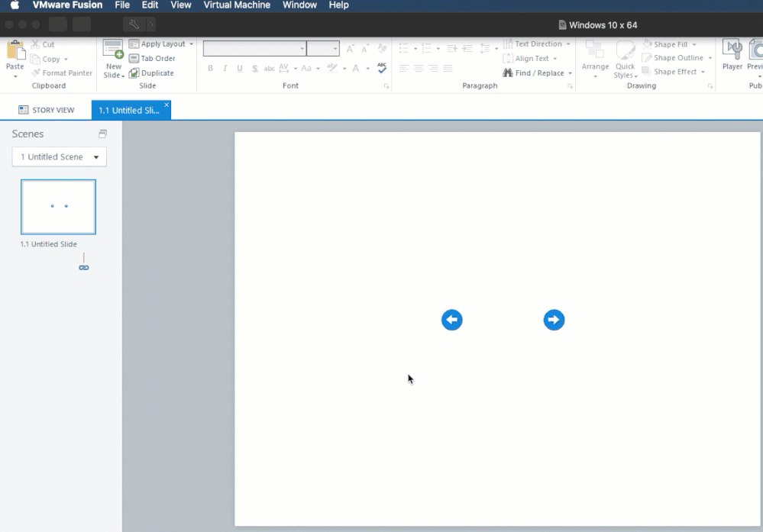Click the right arrow button on slide
Viewport: 763px width, 532px height.
(x=554, y=320)
